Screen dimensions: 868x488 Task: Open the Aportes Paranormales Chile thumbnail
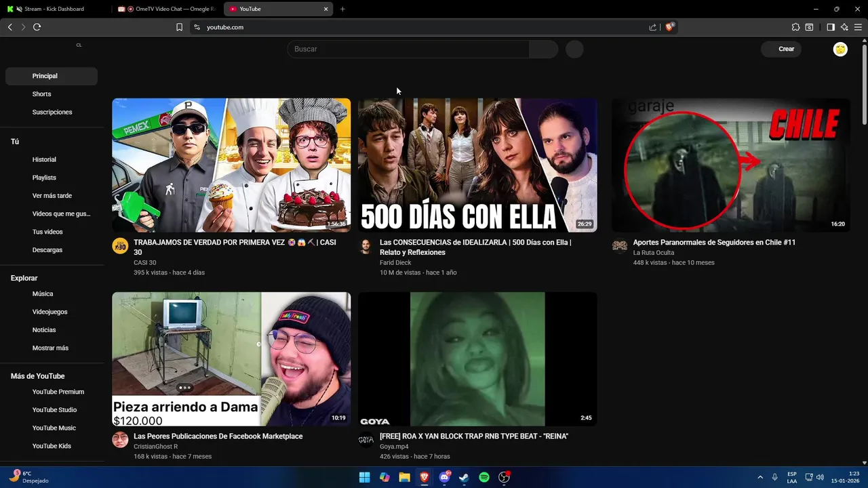pos(731,165)
